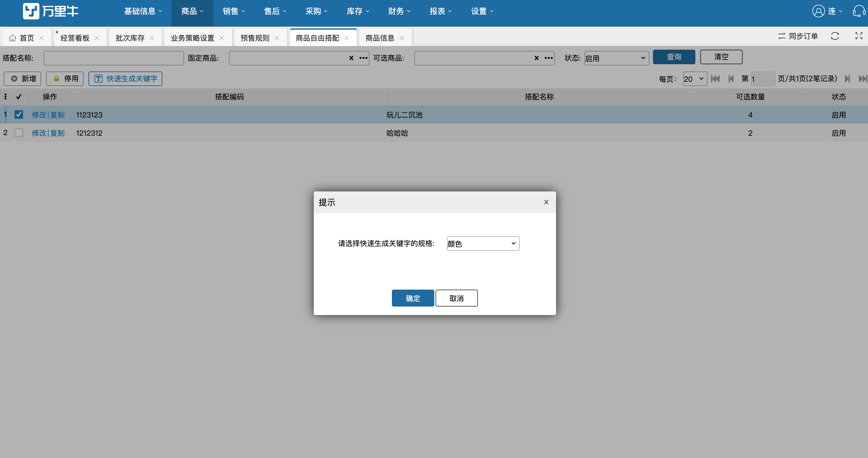Open the 颜色 specification dropdown
Viewport: 868px width, 458px height.
pyautogui.click(x=483, y=243)
